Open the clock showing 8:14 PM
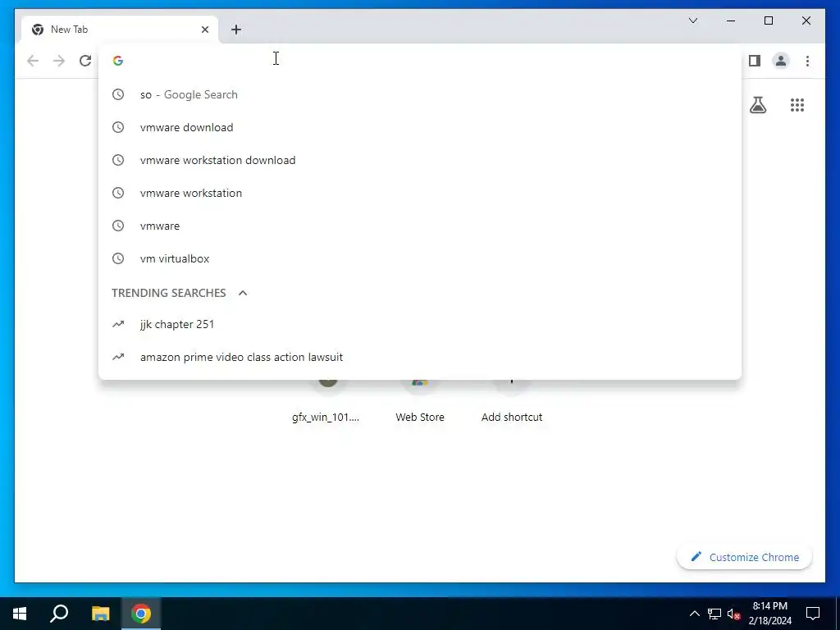This screenshot has height=630, width=840. [769, 614]
